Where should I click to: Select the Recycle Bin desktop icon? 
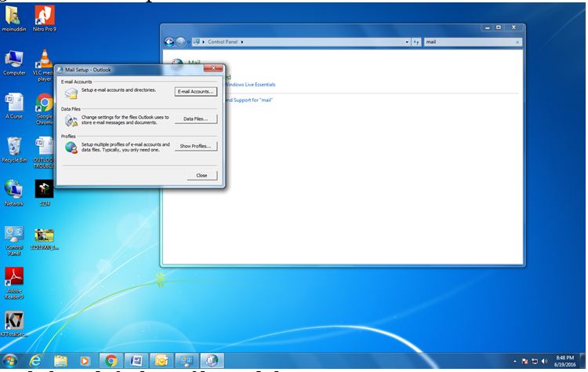tap(14, 150)
